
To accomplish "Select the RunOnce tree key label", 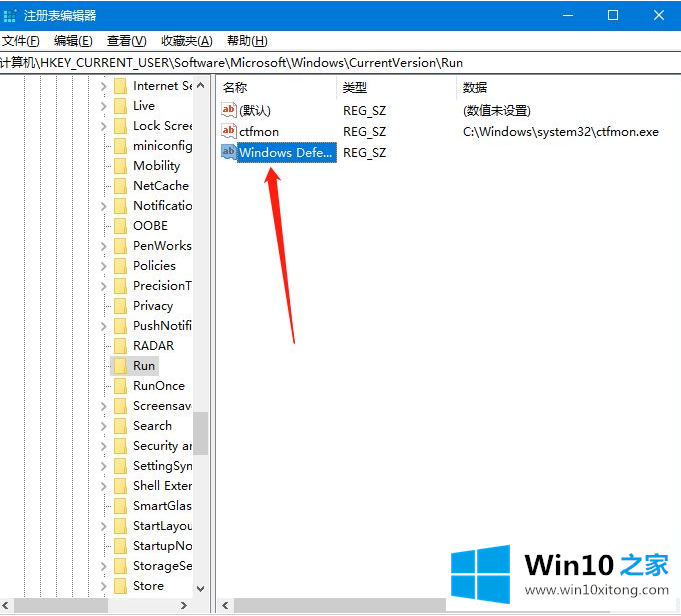I will (159, 386).
